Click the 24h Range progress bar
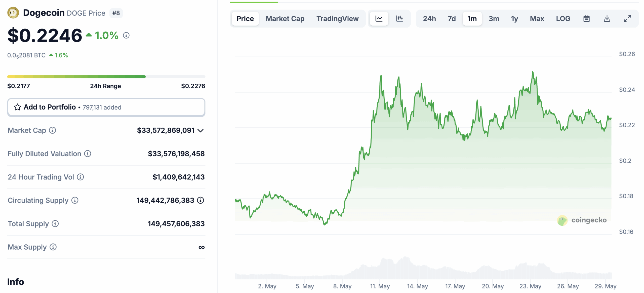Image resolution: width=644 pixels, height=293 pixels. coord(106,76)
